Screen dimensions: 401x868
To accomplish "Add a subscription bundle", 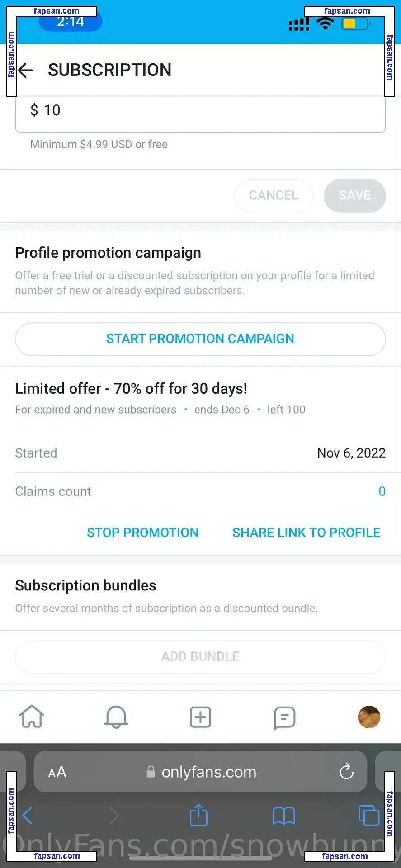I will coord(200,656).
